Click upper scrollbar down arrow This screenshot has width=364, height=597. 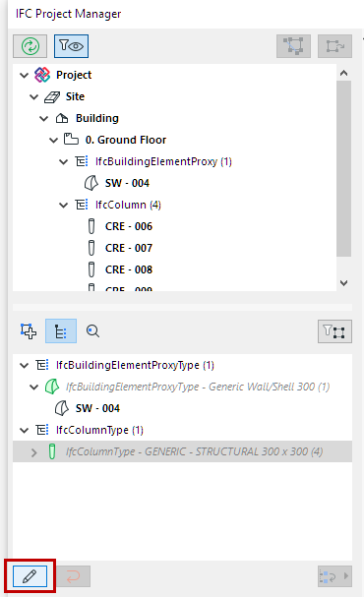click(x=343, y=283)
